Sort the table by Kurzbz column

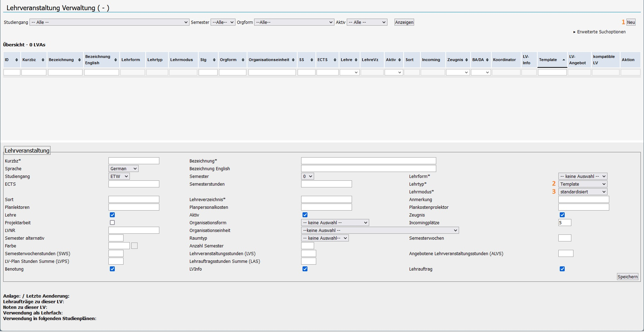[x=42, y=60]
